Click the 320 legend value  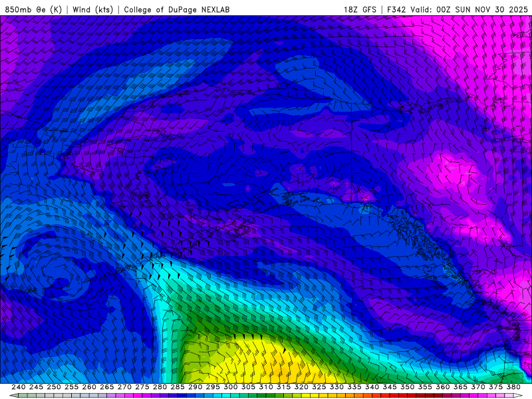click(x=301, y=387)
